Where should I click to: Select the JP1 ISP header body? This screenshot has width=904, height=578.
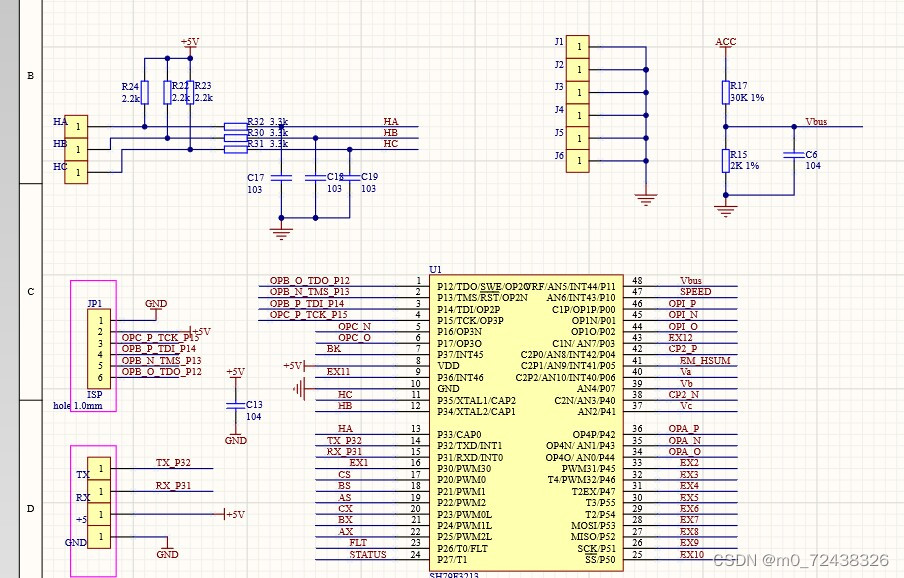pyautogui.click(x=99, y=349)
